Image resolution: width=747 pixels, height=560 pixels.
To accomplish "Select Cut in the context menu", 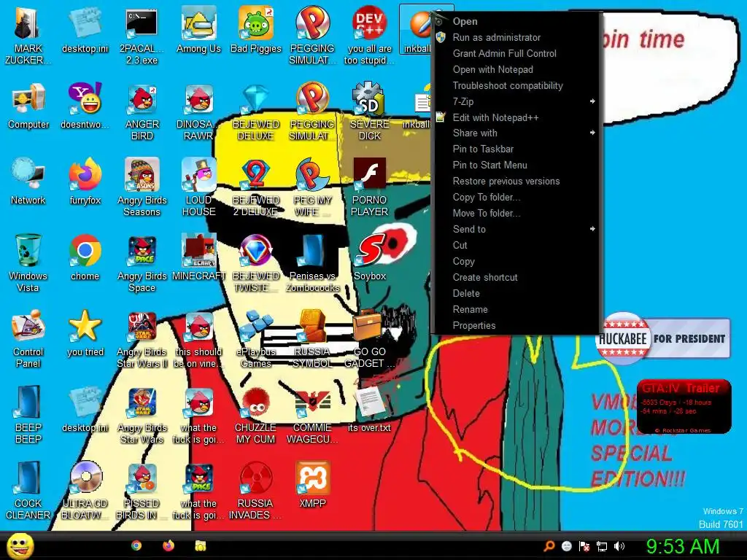I will pyautogui.click(x=516, y=245).
